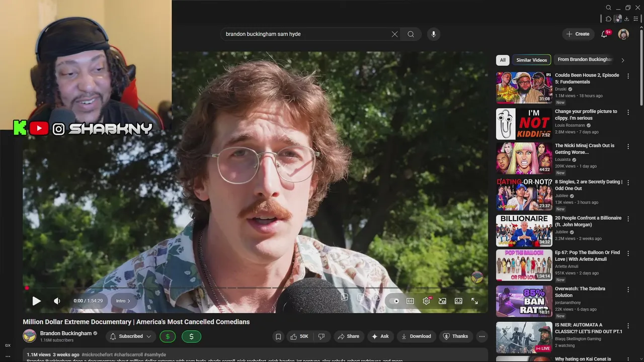Screen dimensions: 644x362
Task: Start voice search with the microphone
Action: click(x=434, y=34)
